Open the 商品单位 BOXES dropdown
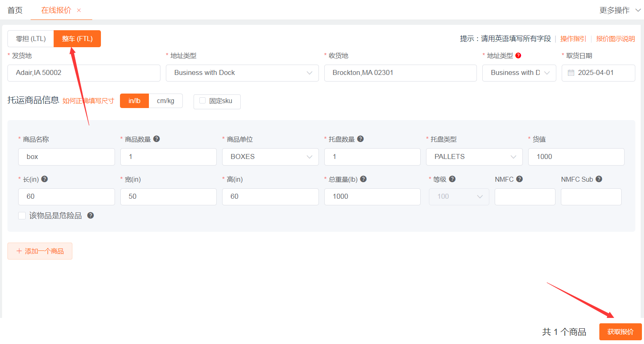The image size is (644, 344). [270, 157]
